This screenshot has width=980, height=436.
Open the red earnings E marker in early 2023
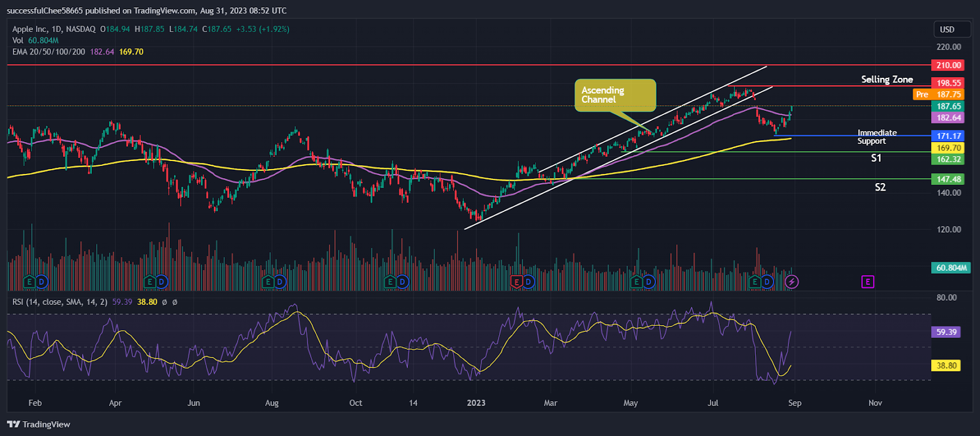point(516,282)
